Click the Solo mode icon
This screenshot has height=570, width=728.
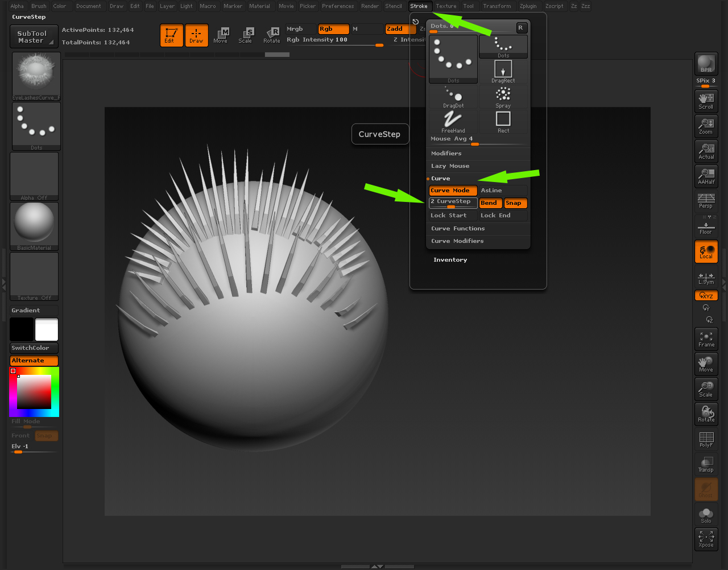706,514
